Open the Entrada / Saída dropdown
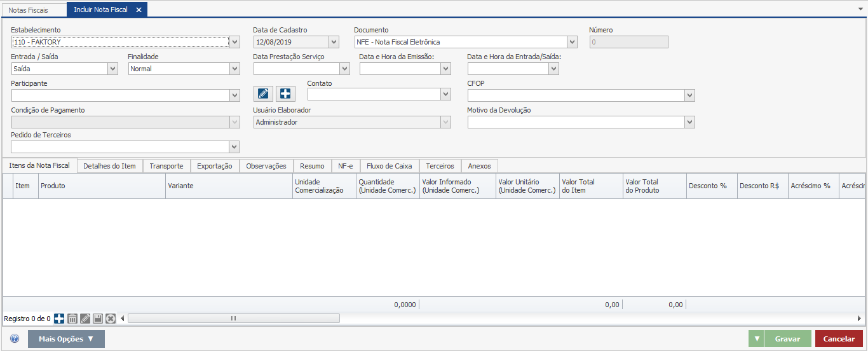The height and width of the screenshot is (351, 868). pos(112,69)
